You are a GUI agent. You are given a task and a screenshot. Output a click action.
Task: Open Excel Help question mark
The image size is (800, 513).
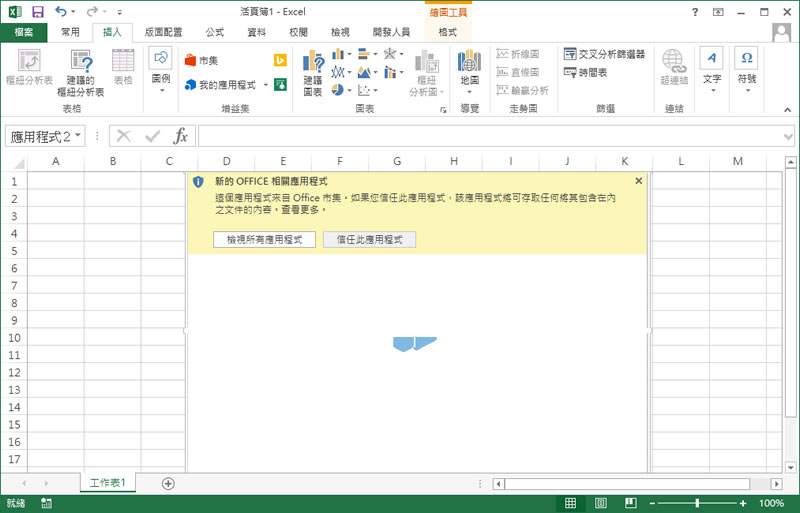click(694, 12)
